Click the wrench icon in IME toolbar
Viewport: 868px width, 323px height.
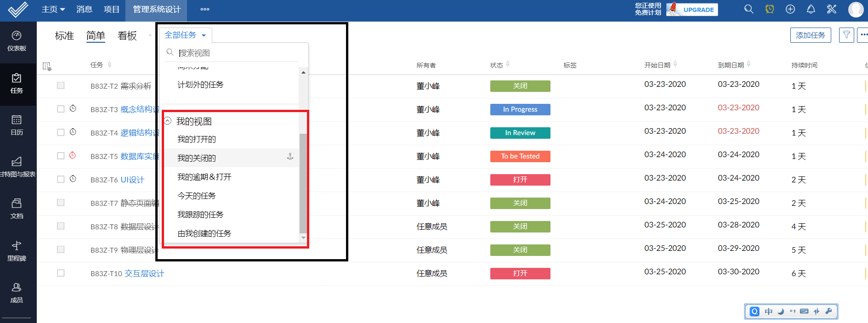[x=828, y=311]
